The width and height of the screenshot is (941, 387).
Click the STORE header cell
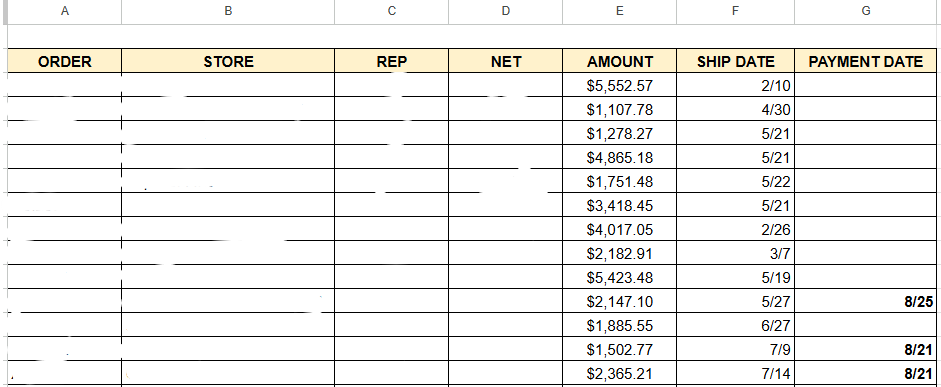(228, 61)
